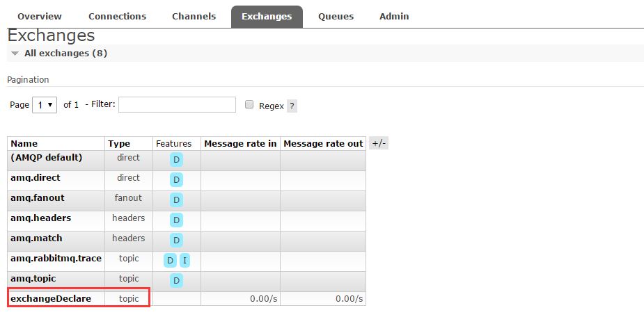The image size is (644, 317).
Task: Click the I badge for amq.rabbitmq.trace
Action: click(x=184, y=261)
